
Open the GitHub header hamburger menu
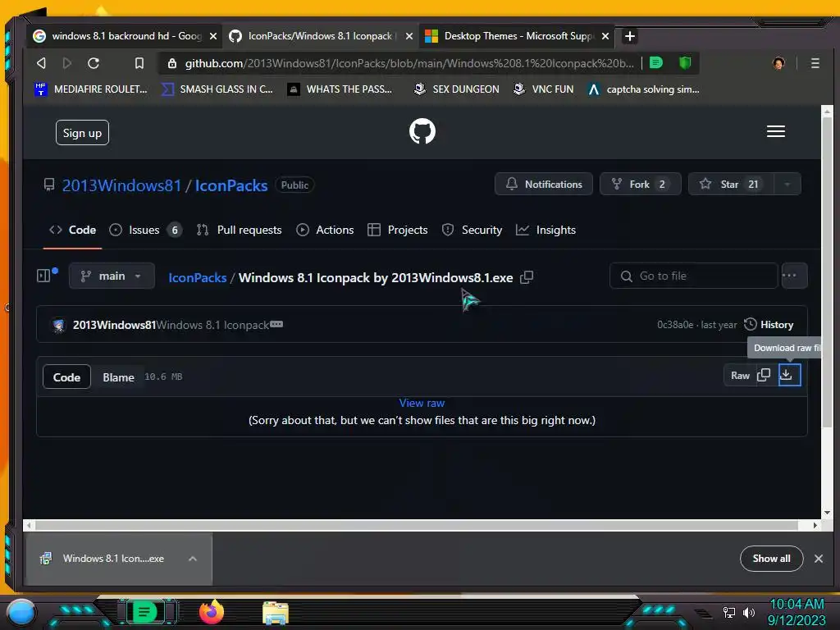tap(776, 131)
